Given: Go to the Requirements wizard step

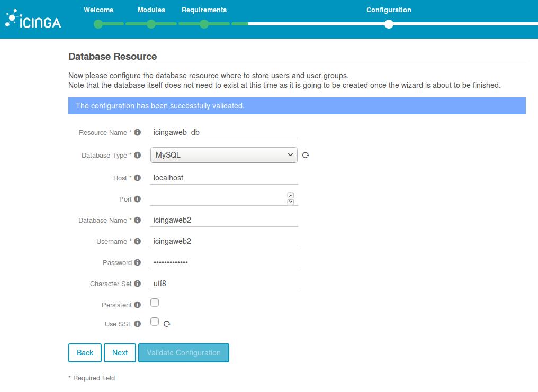Looking at the screenshot, I should pyautogui.click(x=204, y=10).
